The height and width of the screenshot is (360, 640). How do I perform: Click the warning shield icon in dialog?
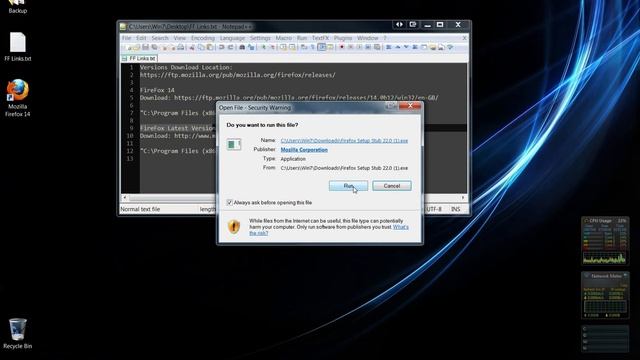[x=234, y=227]
